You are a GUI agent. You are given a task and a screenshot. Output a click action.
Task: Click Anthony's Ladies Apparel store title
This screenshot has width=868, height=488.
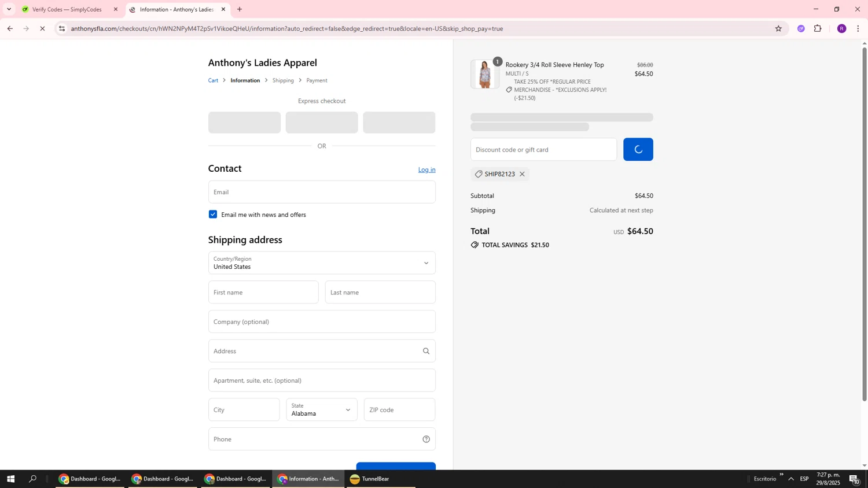tap(263, 62)
